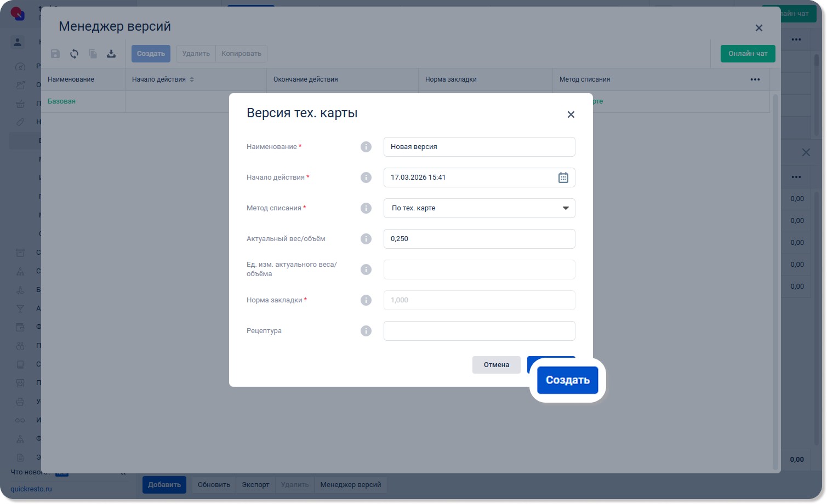Open column options three-dots menu in table header
Screen dimensions: 827x504
(755, 79)
